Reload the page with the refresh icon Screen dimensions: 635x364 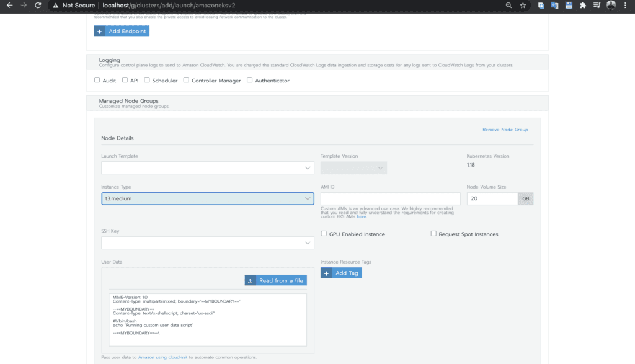[38, 5]
